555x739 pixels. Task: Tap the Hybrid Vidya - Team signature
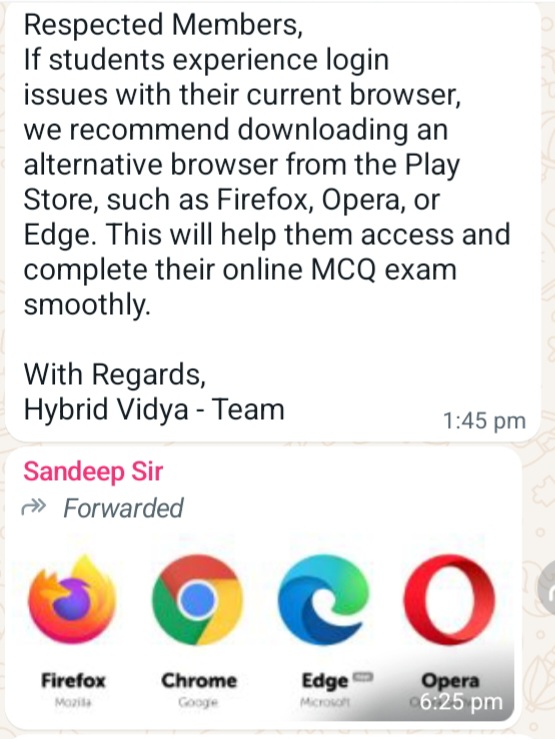tap(154, 409)
